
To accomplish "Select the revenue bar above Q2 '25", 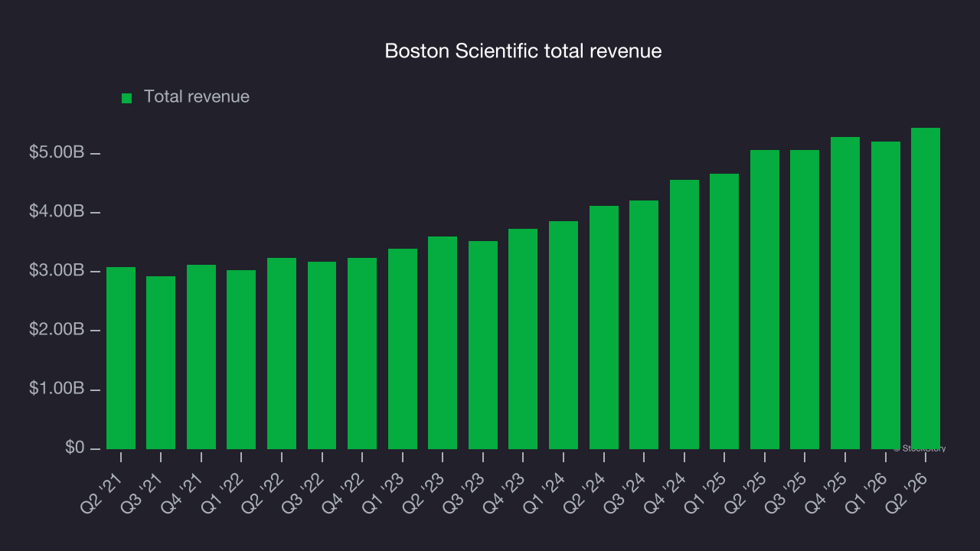I will pos(765,300).
